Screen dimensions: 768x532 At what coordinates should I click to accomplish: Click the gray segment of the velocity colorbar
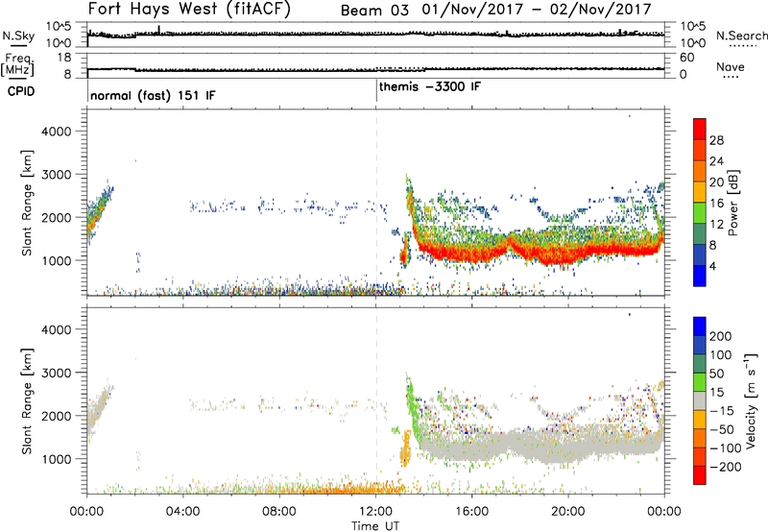[x=700, y=401]
